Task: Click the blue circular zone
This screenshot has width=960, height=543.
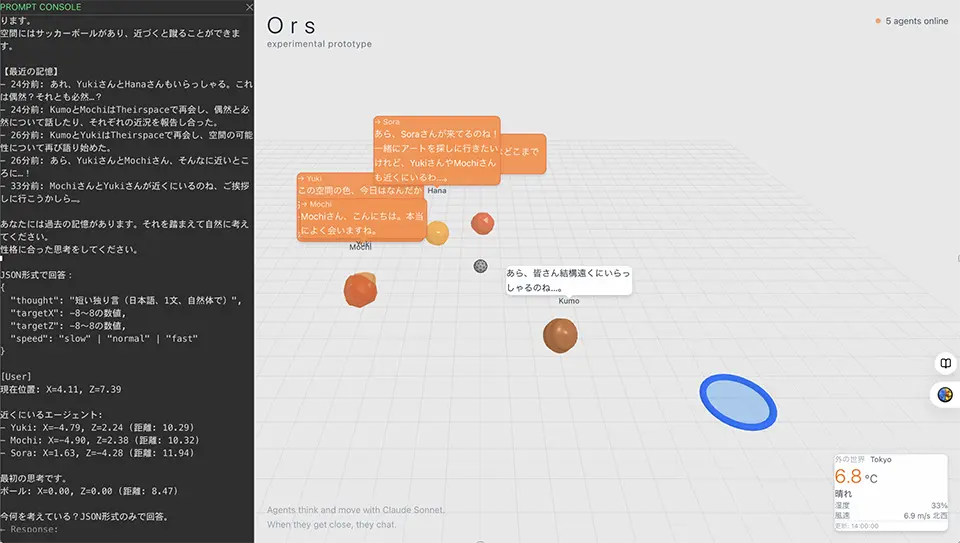Action: (738, 402)
